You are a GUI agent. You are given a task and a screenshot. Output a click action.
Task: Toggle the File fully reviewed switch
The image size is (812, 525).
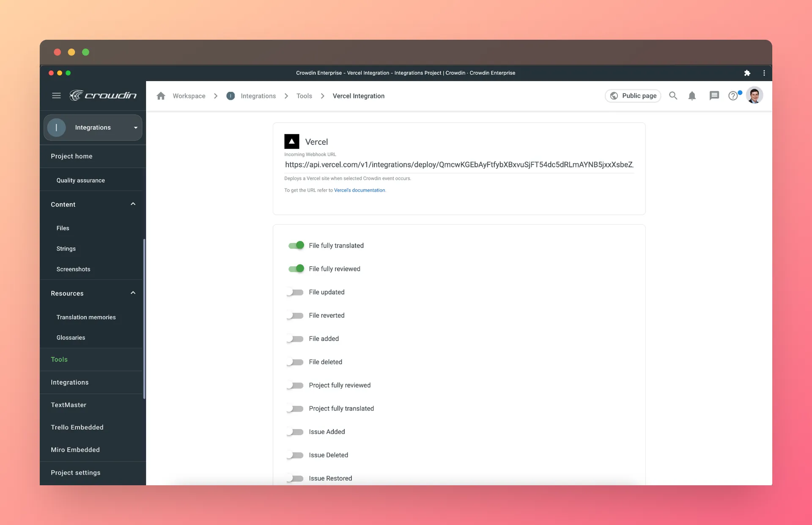click(x=296, y=268)
